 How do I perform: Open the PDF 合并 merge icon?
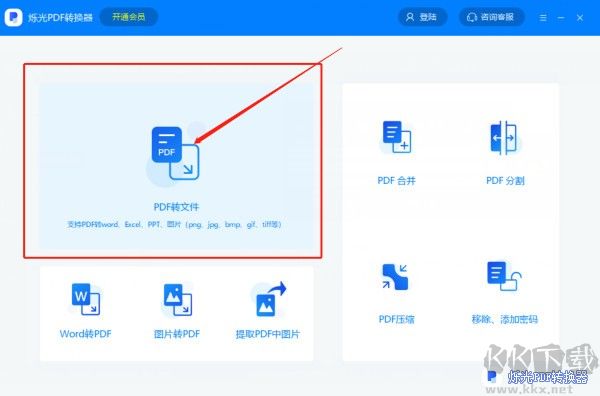(397, 137)
